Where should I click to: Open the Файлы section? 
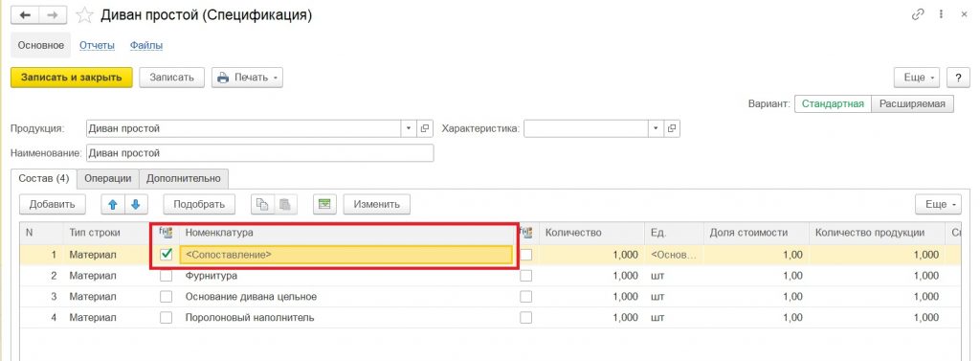point(146,45)
